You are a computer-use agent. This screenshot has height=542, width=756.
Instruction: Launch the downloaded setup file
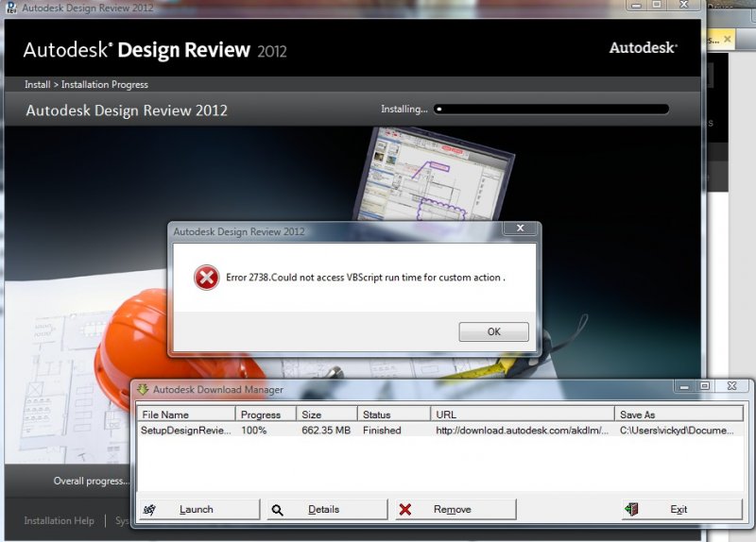click(x=199, y=509)
